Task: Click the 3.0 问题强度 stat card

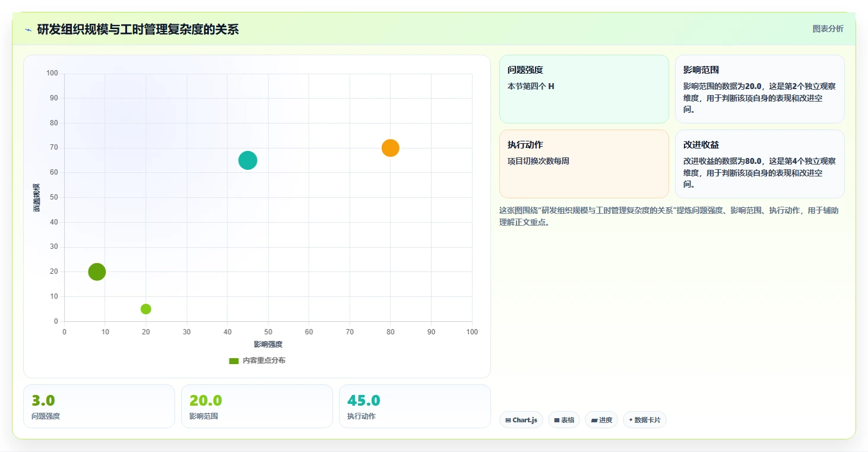Action: coord(99,406)
